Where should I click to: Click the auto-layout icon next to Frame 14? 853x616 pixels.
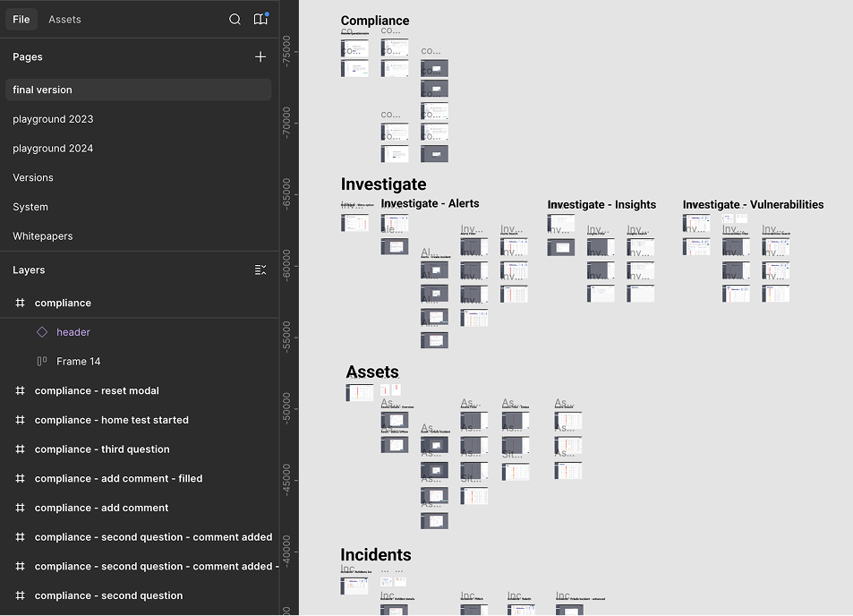tap(41, 361)
